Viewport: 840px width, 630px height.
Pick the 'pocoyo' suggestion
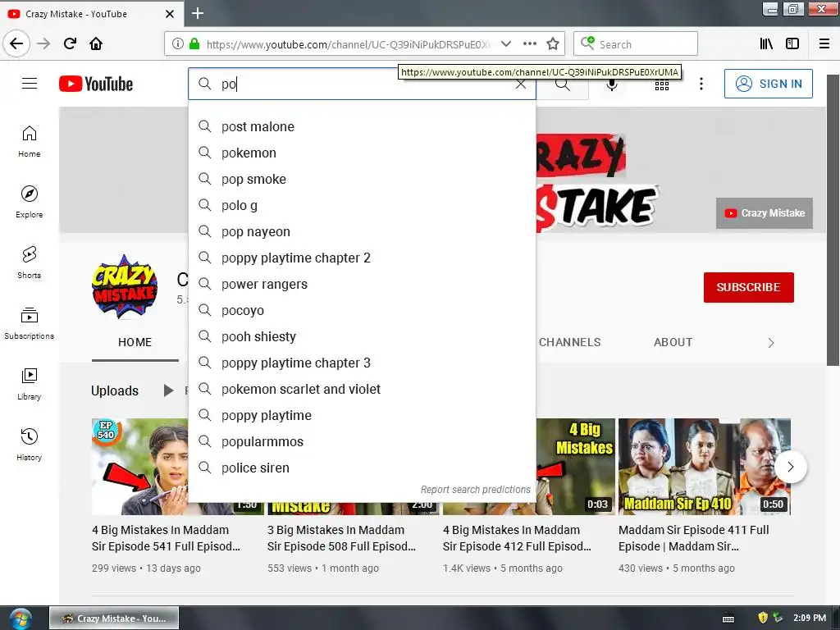point(362,310)
